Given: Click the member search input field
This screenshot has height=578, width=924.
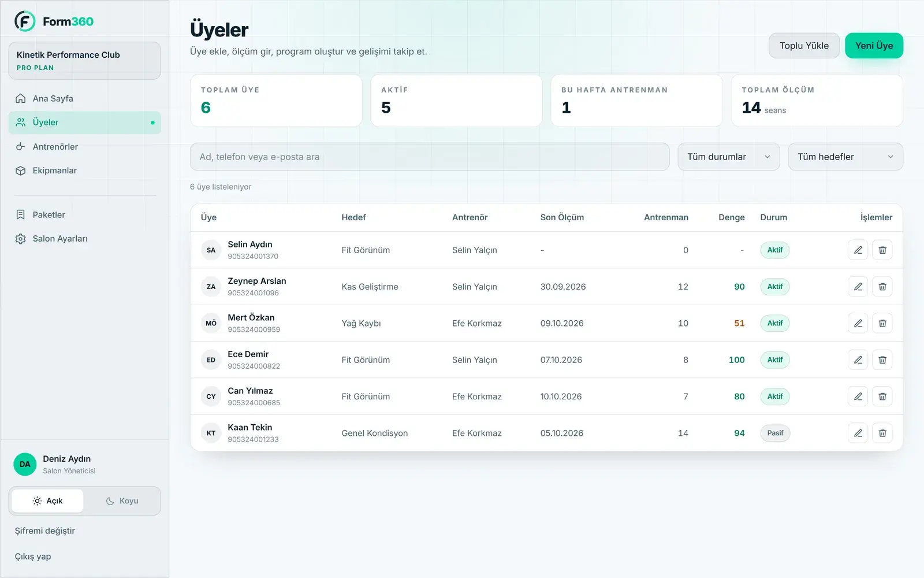Looking at the screenshot, I should [430, 157].
